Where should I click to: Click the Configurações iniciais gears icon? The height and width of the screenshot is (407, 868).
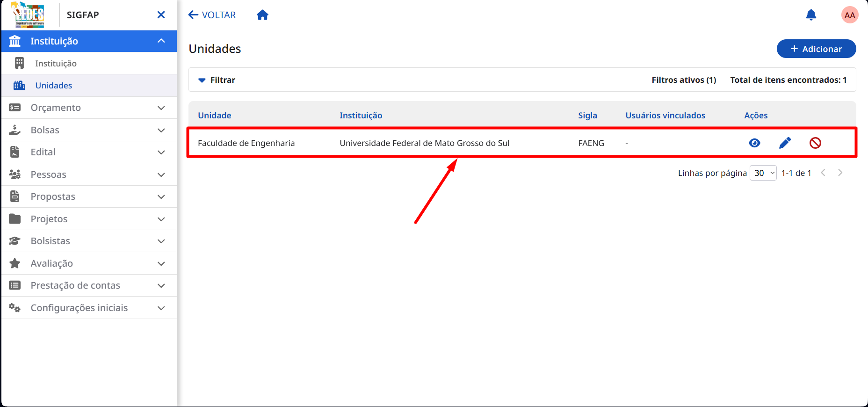(x=15, y=308)
